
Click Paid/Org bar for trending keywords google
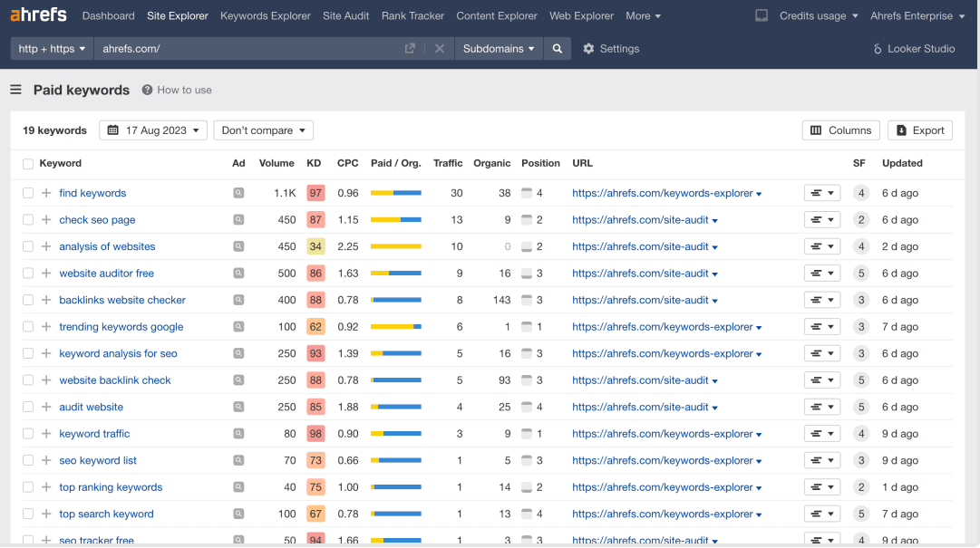tap(395, 326)
